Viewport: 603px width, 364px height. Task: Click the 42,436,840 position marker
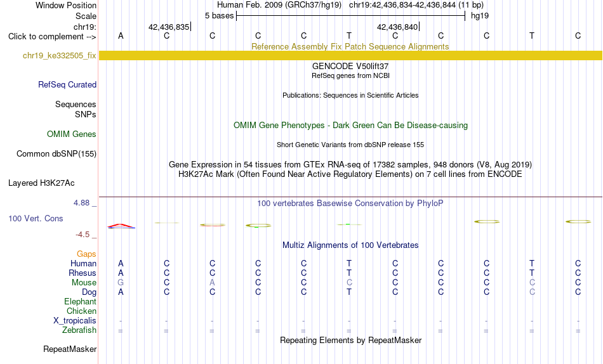tap(397, 27)
